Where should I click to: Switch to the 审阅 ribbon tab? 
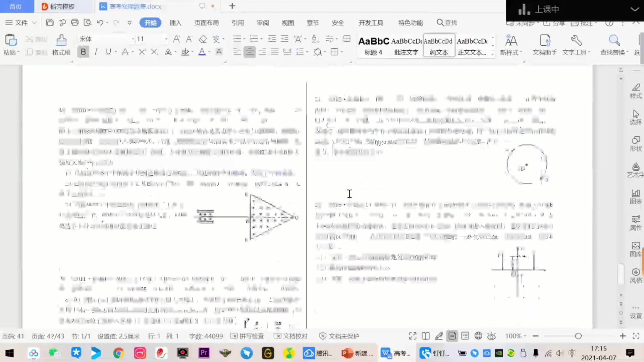coord(263,22)
